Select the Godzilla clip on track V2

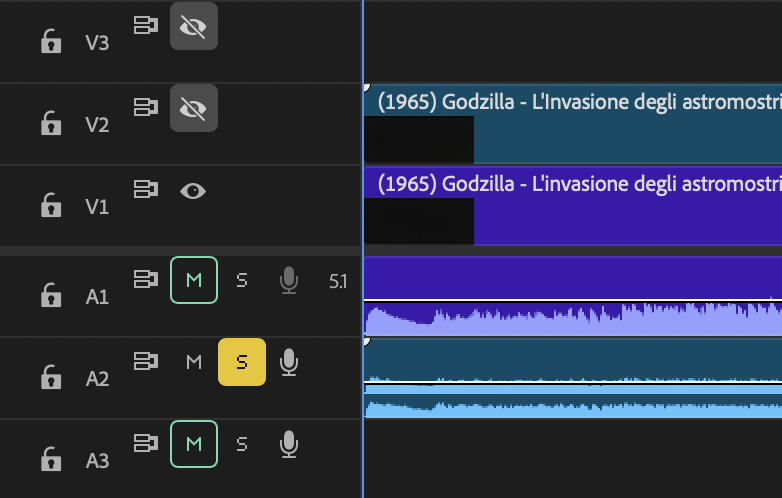click(600, 125)
